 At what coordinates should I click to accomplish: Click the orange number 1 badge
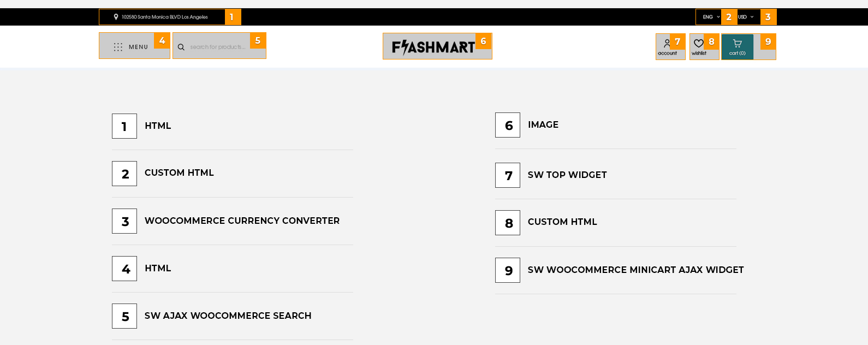pos(233,17)
